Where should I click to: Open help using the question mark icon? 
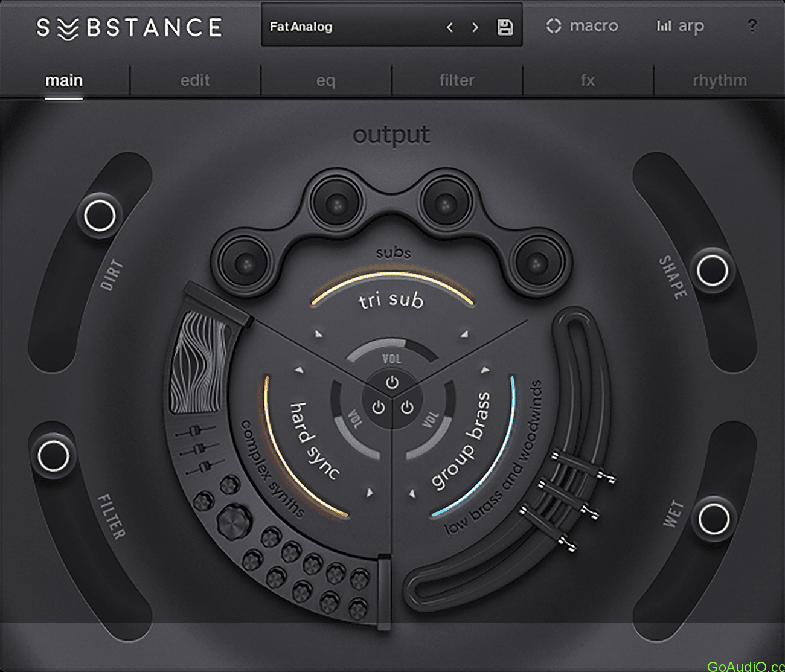click(752, 26)
